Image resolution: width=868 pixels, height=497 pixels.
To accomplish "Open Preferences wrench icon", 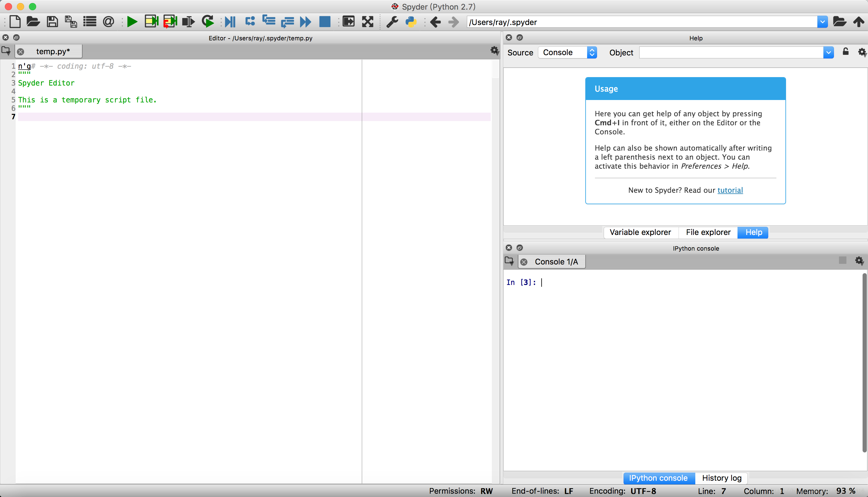I will (392, 22).
